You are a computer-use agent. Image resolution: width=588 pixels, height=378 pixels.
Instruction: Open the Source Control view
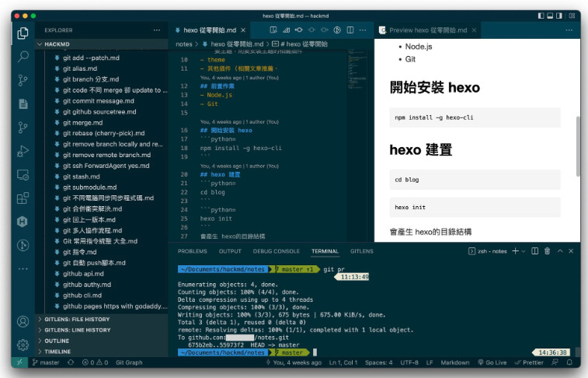click(x=23, y=80)
